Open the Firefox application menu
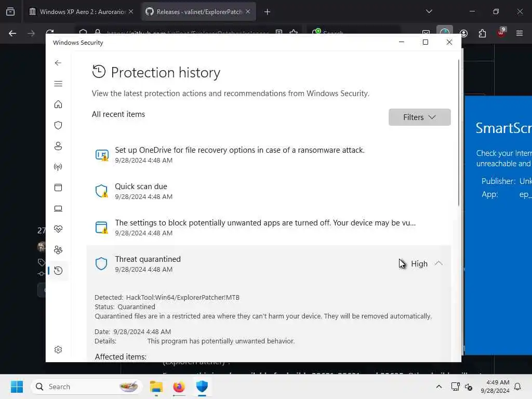 click(520, 33)
